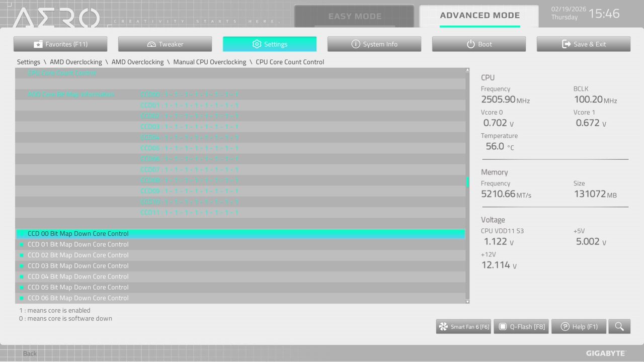Click the AMD Overclocking breadcrumb entry
The height and width of the screenshot is (362, 644).
click(x=75, y=62)
